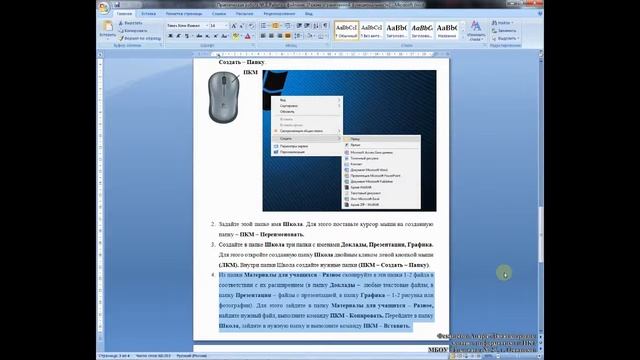Select the Заголовок 1 style thumbnail

click(396, 30)
